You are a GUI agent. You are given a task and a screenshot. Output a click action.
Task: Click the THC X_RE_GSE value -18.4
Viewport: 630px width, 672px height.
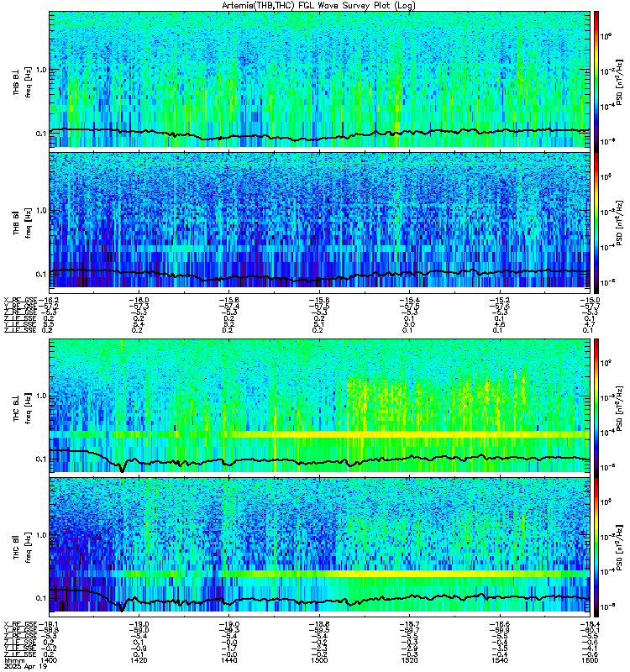590,624
